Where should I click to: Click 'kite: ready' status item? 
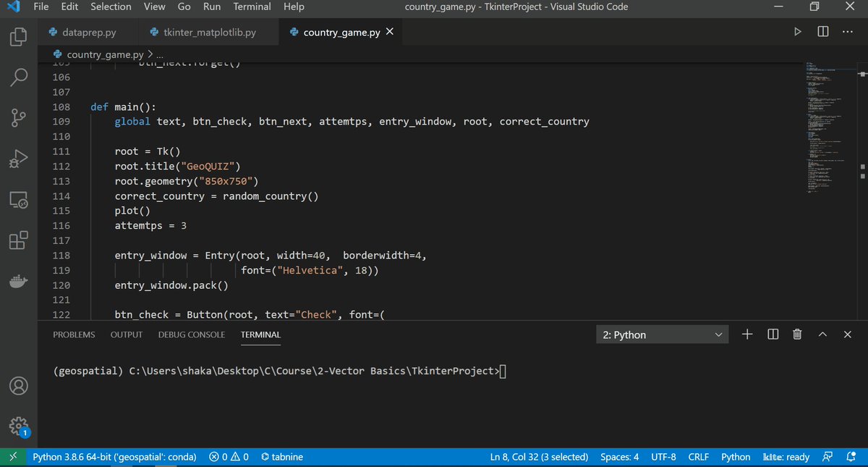pos(786,457)
